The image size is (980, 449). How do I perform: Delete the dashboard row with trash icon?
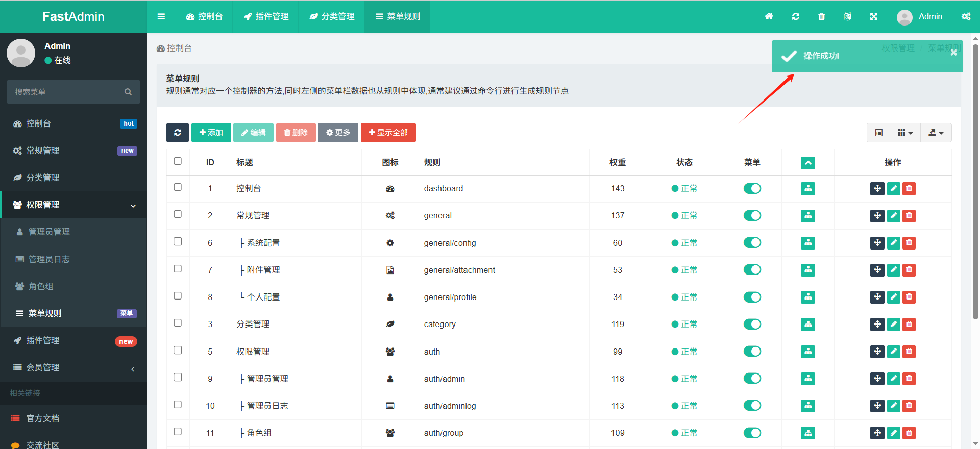(x=909, y=189)
